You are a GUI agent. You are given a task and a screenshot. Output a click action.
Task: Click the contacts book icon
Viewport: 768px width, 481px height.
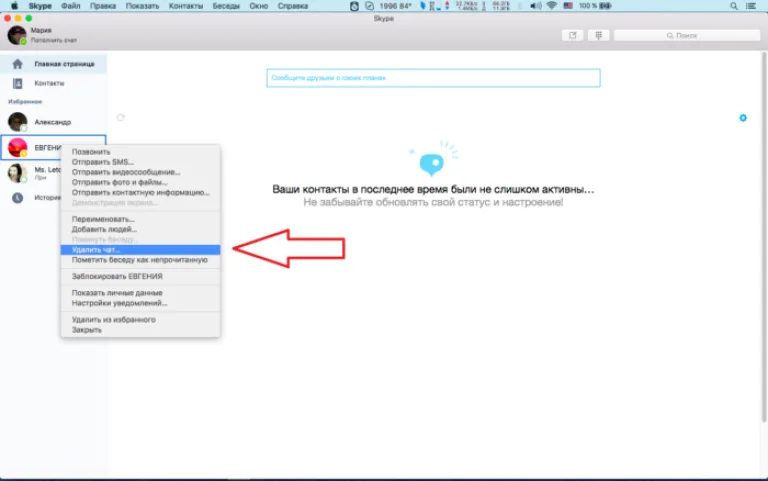[18, 83]
